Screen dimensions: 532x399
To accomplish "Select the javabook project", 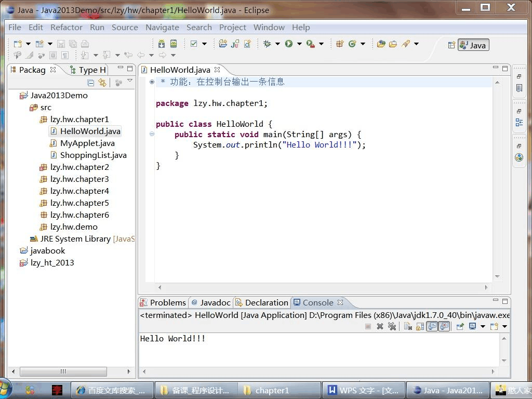I will click(43, 251).
